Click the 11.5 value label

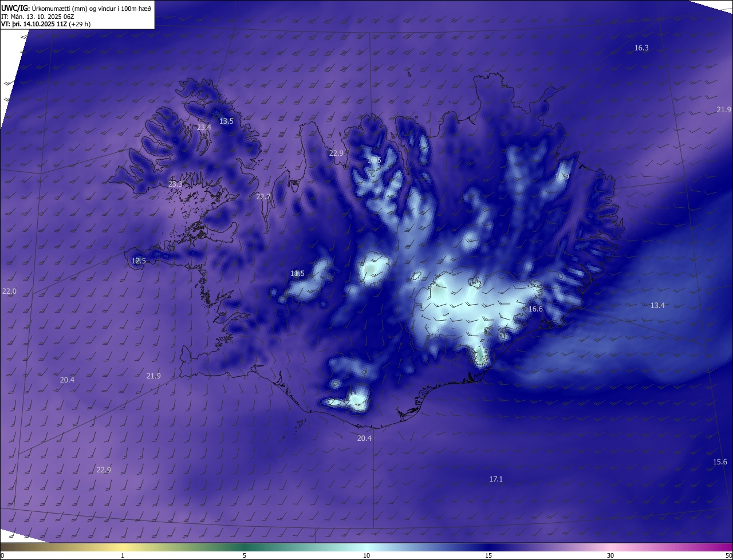pos(297,274)
